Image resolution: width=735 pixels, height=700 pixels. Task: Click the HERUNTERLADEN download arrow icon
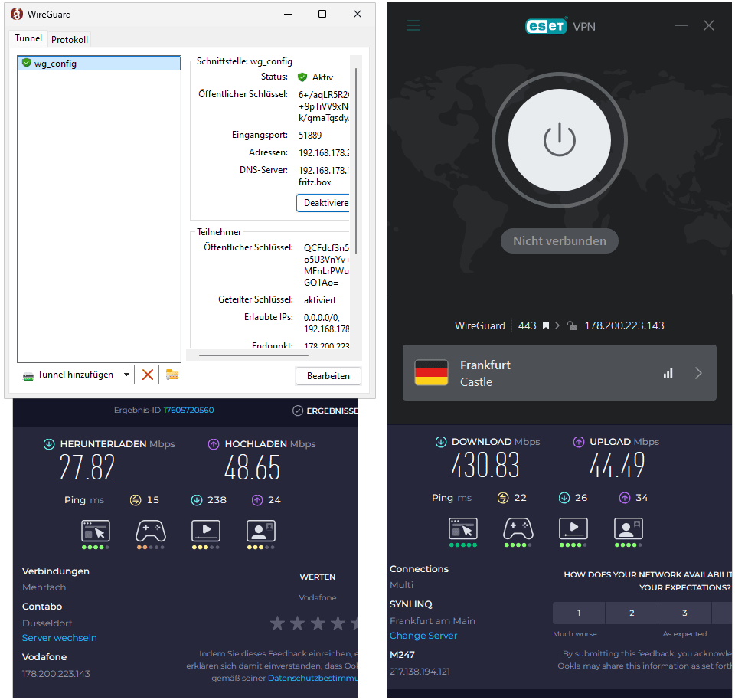49,444
